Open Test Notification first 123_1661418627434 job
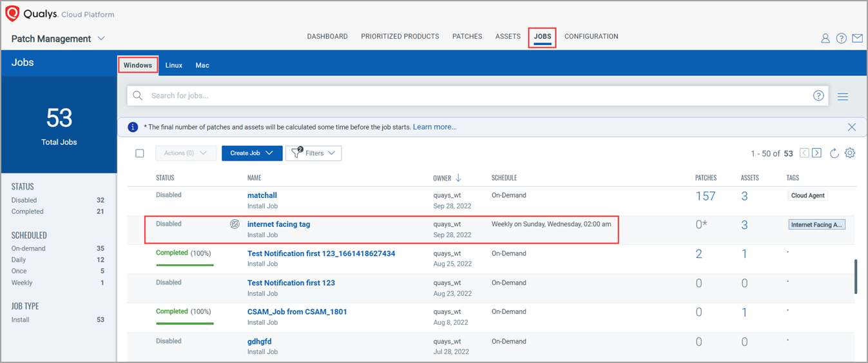 coord(322,253)
